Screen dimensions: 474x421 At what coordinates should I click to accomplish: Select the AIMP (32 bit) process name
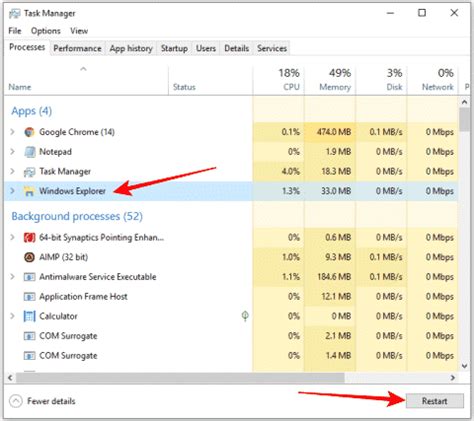pos(63,257)
